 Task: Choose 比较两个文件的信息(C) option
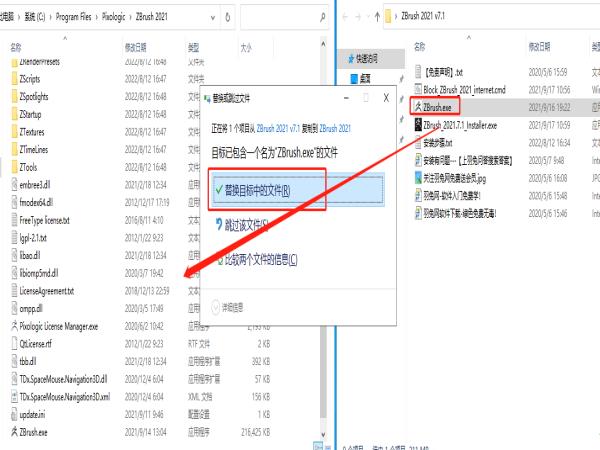[257, 260]
